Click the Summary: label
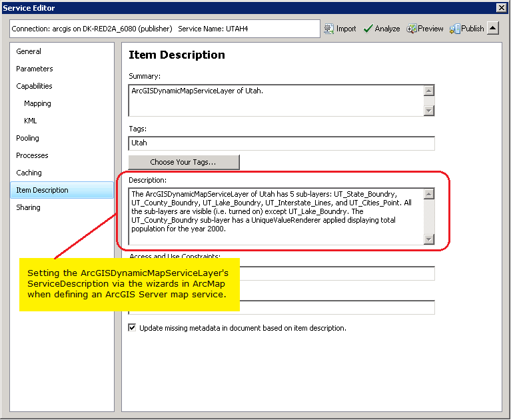 (x=145, y=76)
